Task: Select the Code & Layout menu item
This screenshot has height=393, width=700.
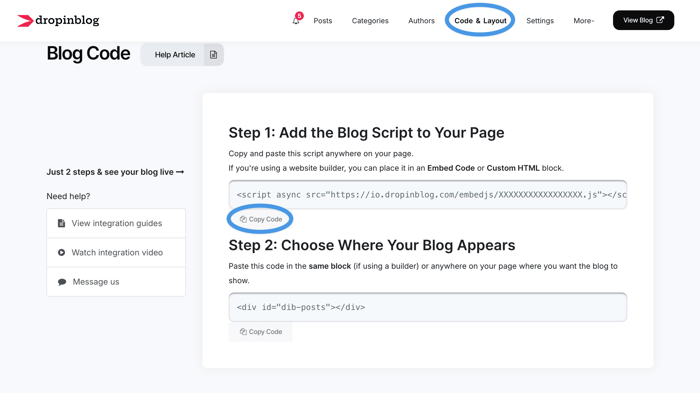Action: 480,21
